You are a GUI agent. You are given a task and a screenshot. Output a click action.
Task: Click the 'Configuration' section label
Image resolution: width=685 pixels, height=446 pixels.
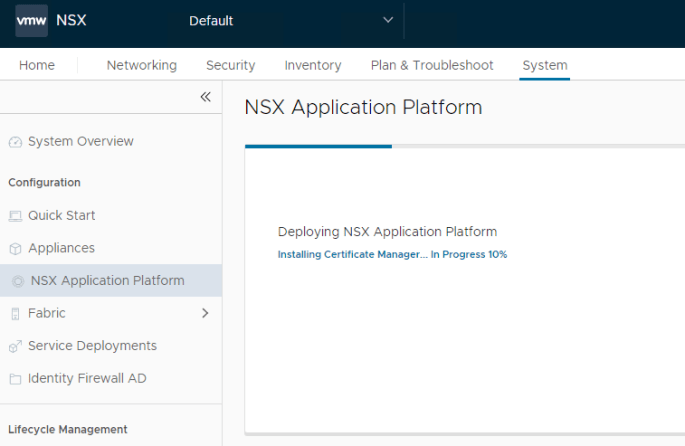(44, 182)
